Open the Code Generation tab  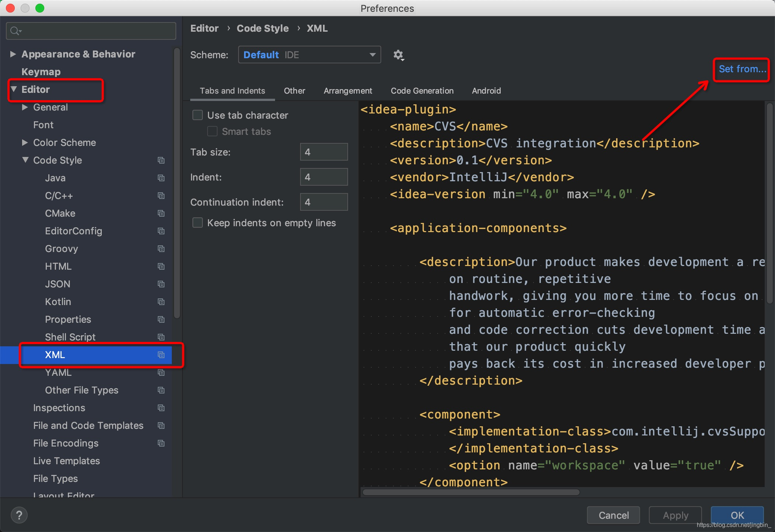pyautogui.click(x=422, y=91)
